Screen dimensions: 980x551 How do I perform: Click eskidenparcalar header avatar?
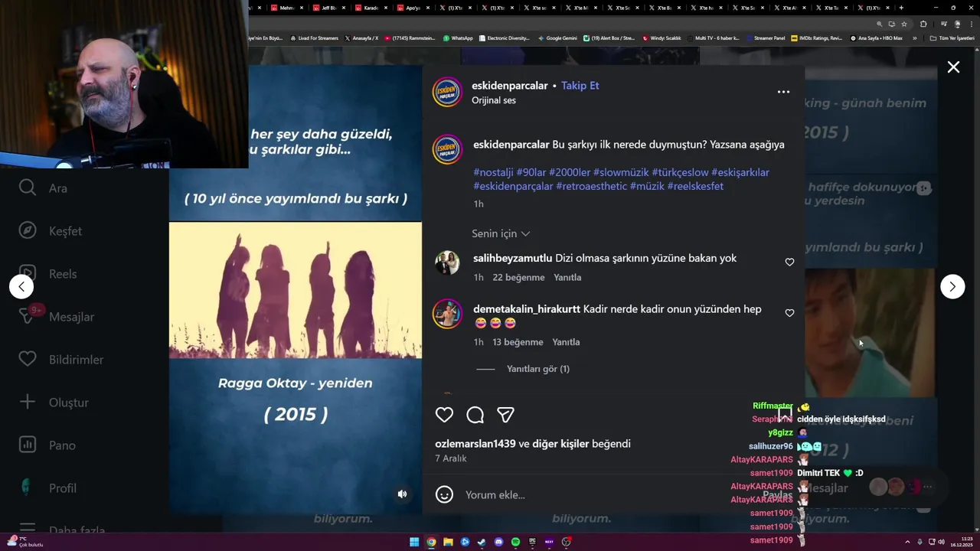pyautogui.click(x=447, y=92)
